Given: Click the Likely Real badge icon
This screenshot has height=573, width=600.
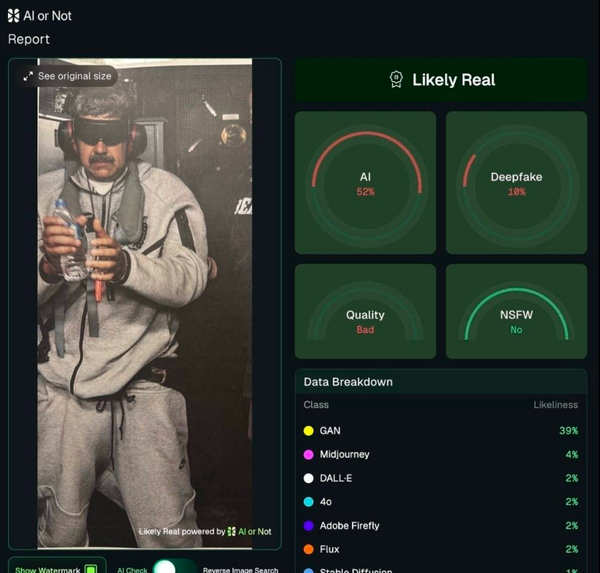Looking at the screenshot, I should [396, 80].
